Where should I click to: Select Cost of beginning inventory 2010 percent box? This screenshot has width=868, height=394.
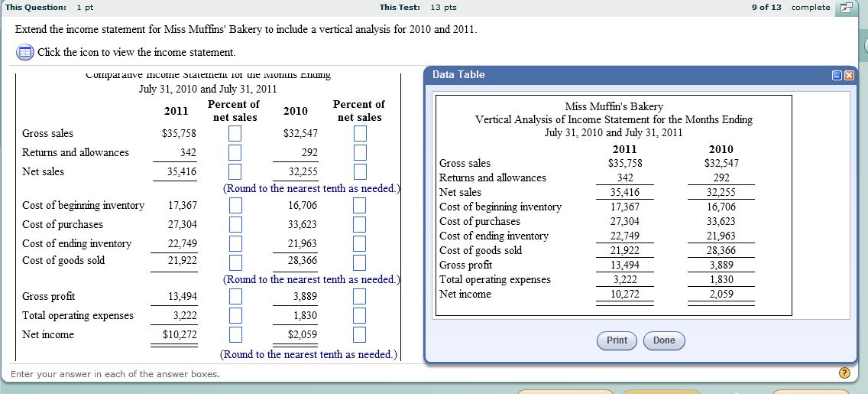360,206
